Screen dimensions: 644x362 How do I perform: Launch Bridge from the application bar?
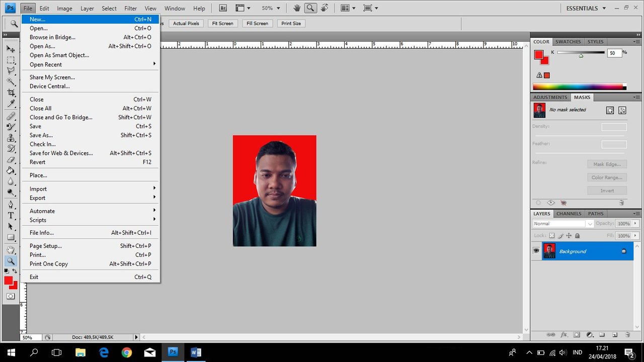[x=222, y=8]
